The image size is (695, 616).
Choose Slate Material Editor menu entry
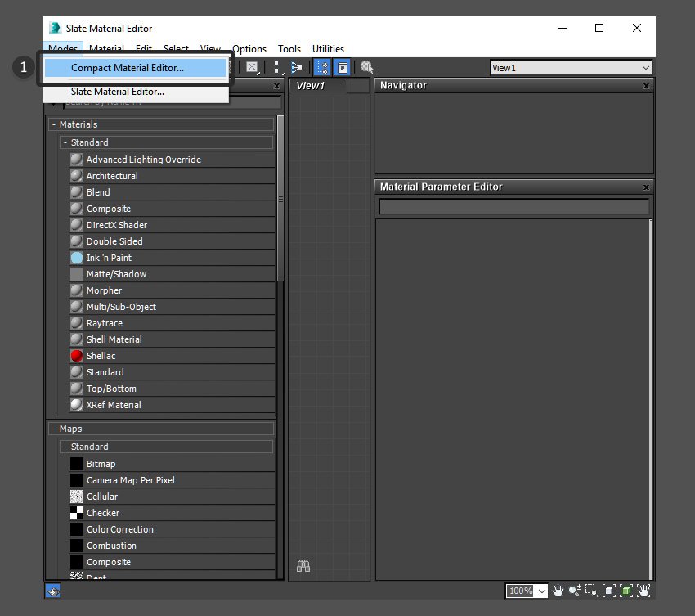pos(118,92)
